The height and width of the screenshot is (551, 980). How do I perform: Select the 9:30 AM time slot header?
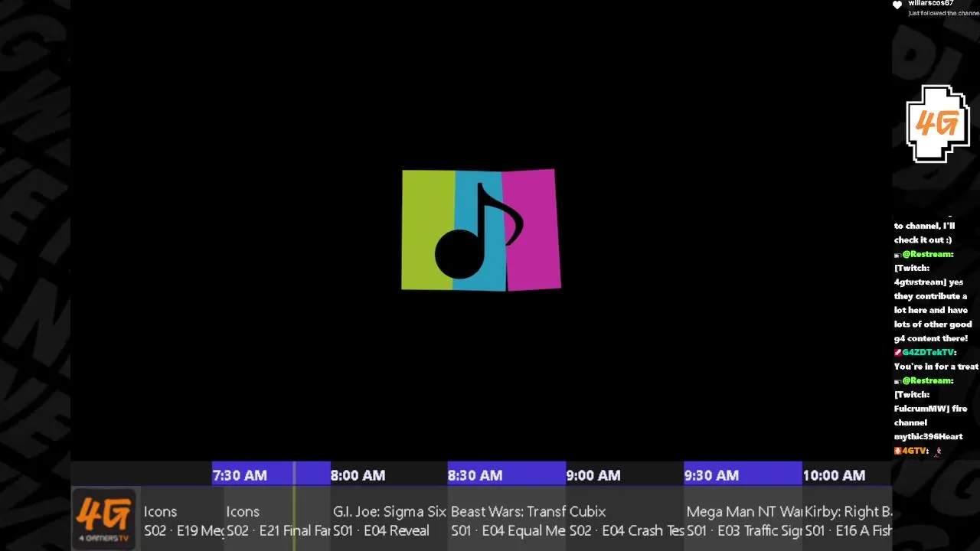743,475
